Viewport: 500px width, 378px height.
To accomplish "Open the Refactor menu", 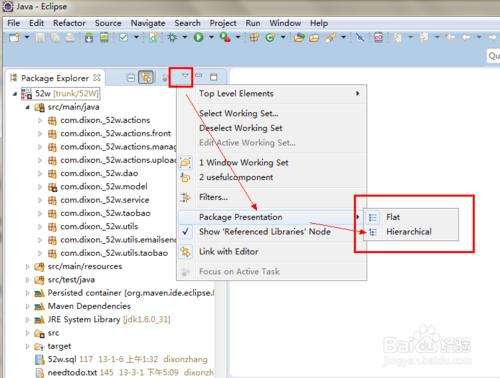I will click(x=69, y=23).
